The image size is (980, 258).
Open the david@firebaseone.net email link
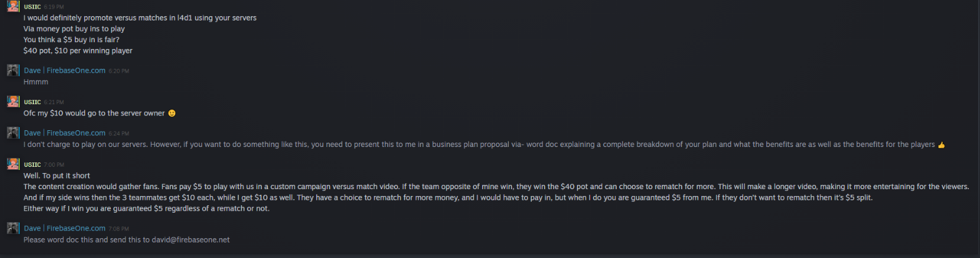coord(191,240)
